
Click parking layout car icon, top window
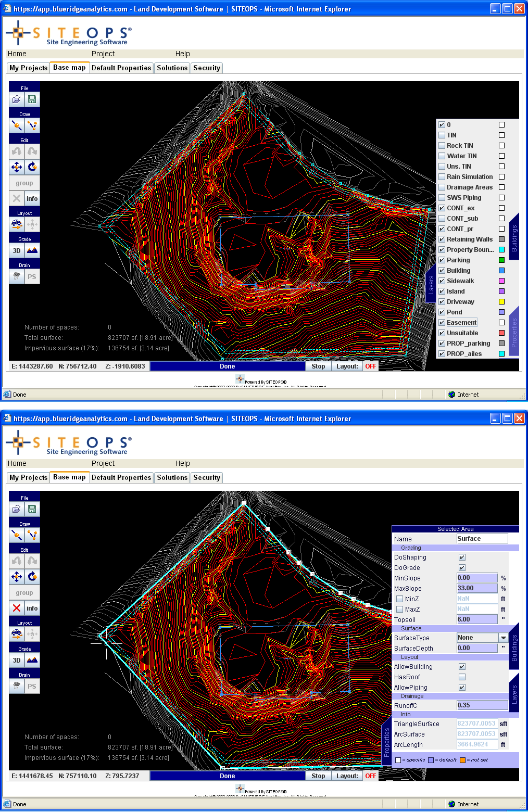click(x=17, y=224)
